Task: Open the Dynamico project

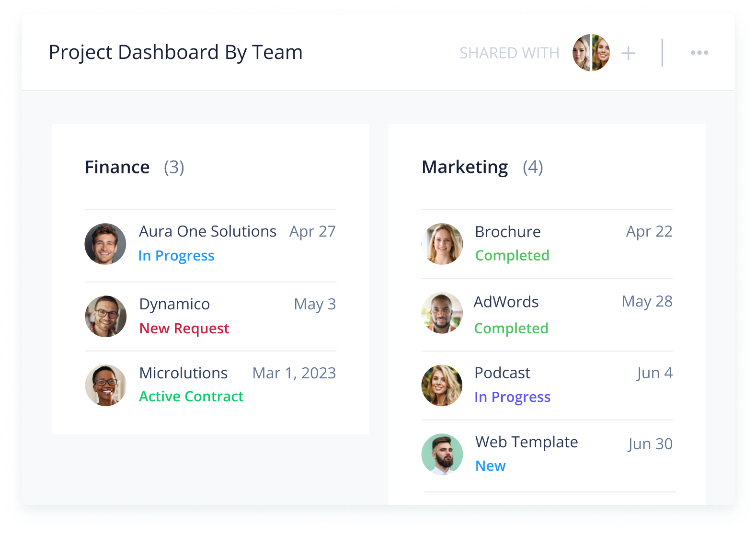Action: (174, 304)
